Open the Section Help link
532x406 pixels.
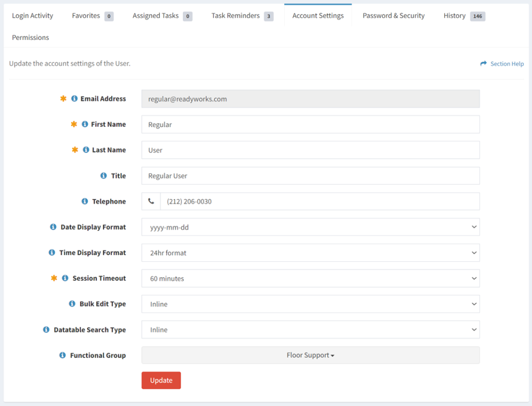(x=506, y=63)
